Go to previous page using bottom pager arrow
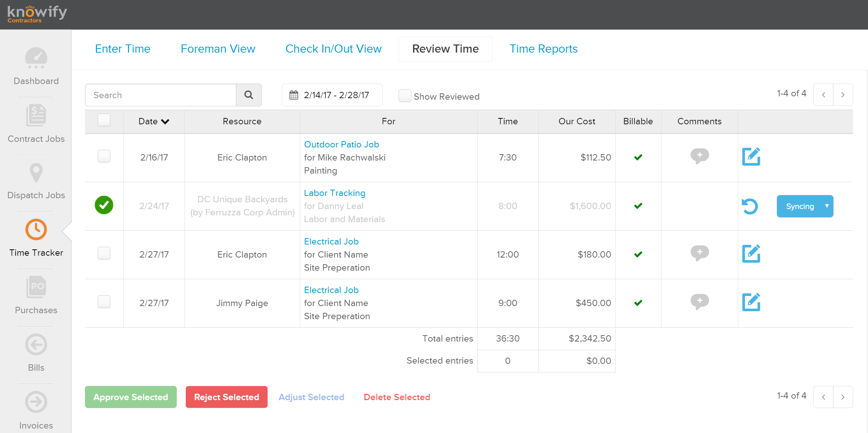 [823, 397]
